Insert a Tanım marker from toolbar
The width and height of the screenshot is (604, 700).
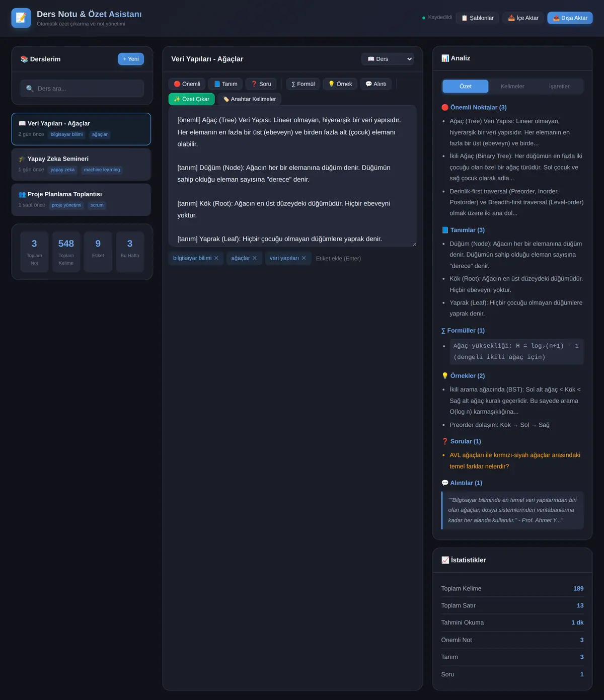click(x=225, y=84)
